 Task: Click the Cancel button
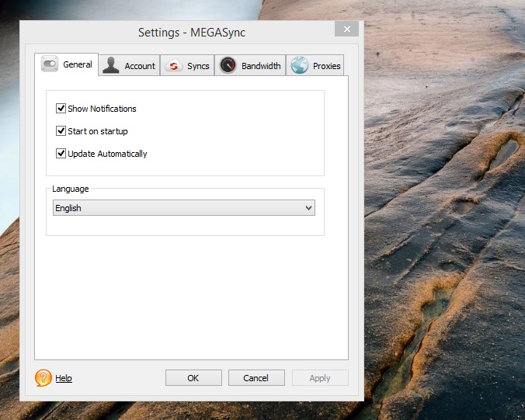coord(256,378)
